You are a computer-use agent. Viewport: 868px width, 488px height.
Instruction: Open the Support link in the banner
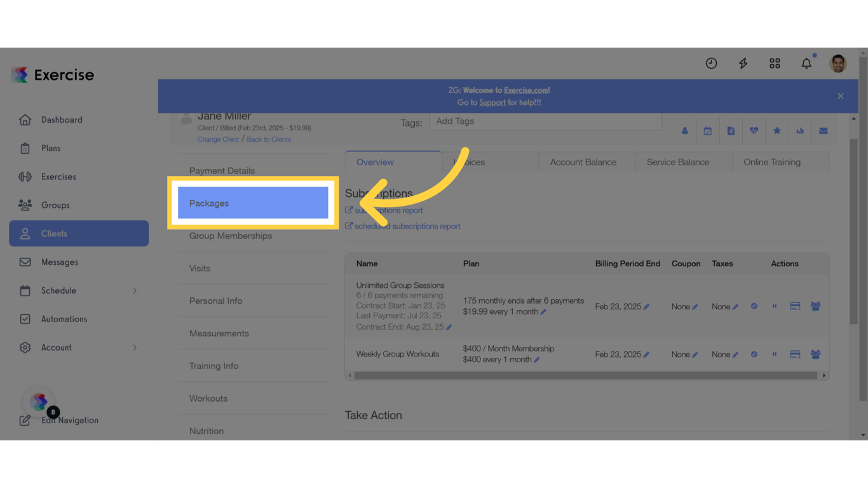492,102
